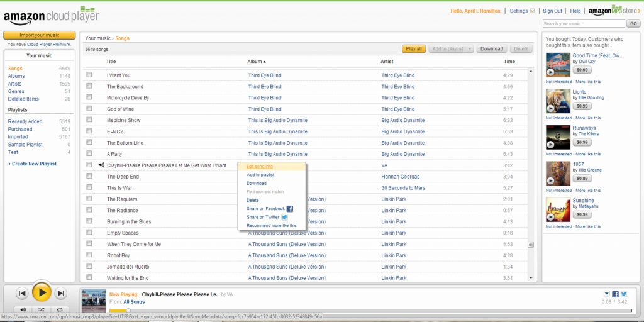Check the box for God of Wine
This screenshot has height=322, width=644.
click(x=89, y=108)
